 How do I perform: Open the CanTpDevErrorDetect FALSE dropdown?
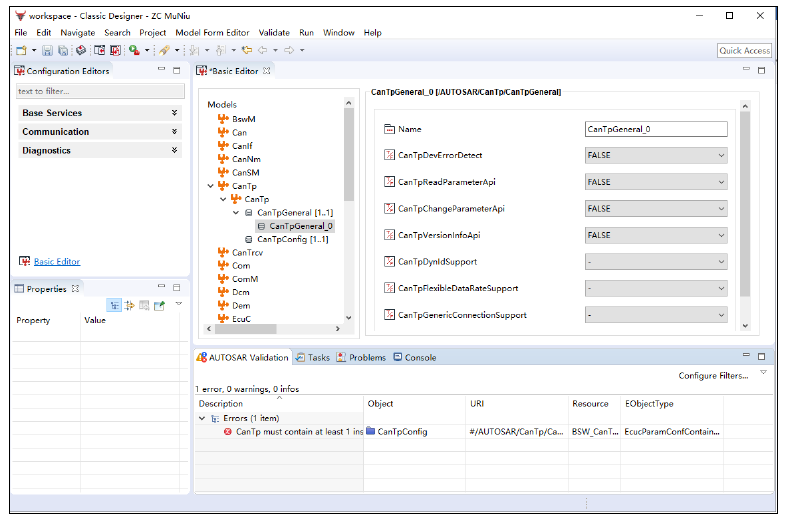pos(656,155)
